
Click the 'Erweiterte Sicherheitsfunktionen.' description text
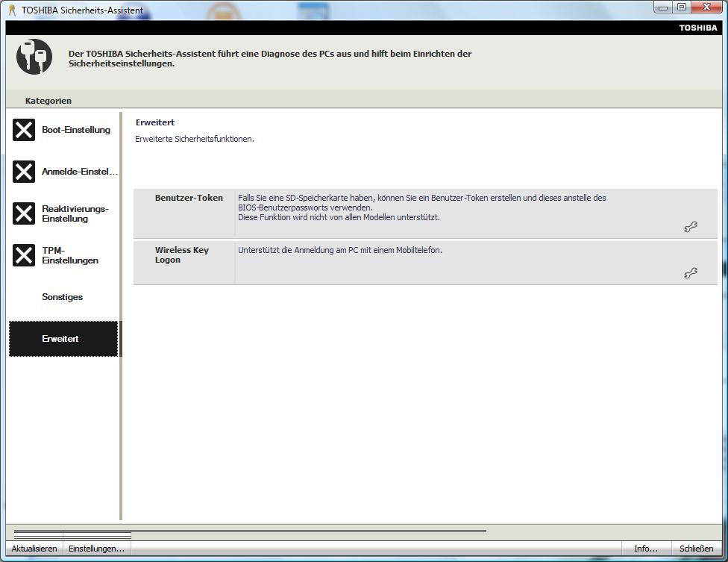195,139
